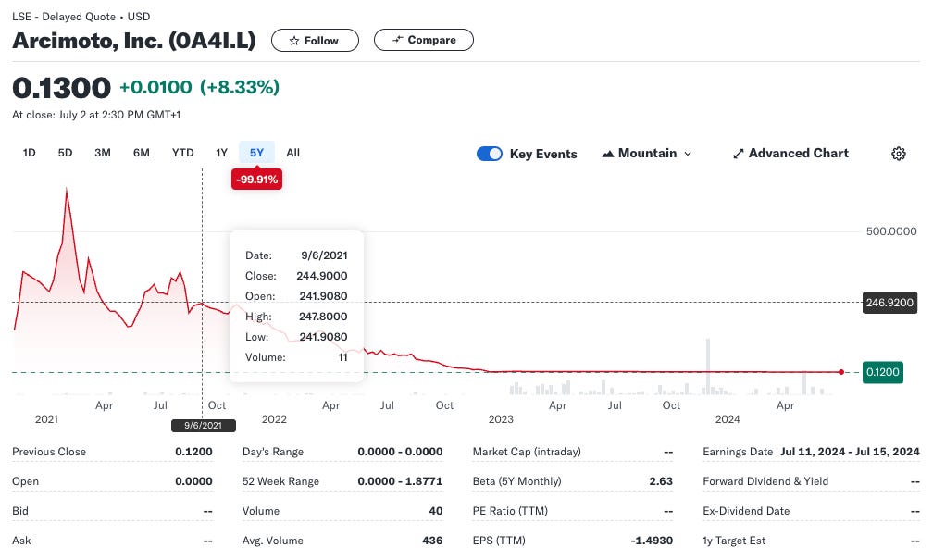933x560 pixels.
Task: Click the Bid label
Action: coord(20,511)
